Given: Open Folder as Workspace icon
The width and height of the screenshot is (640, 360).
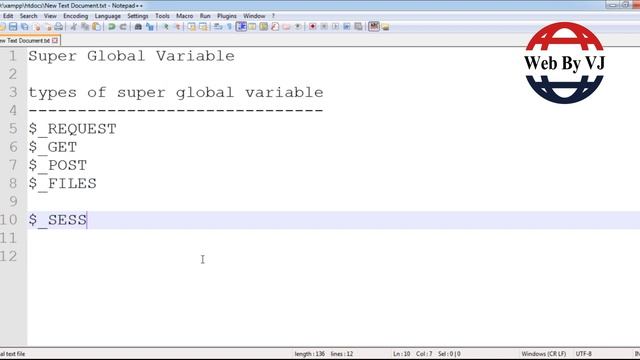Looking at the screenshot, I should tap(287, 27).
